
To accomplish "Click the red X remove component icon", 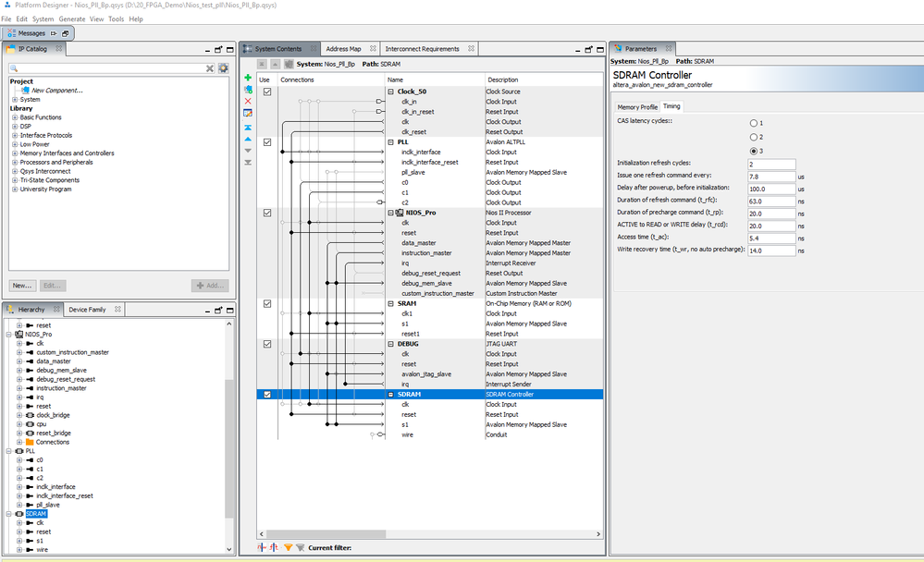I will (x=248, y=101).
